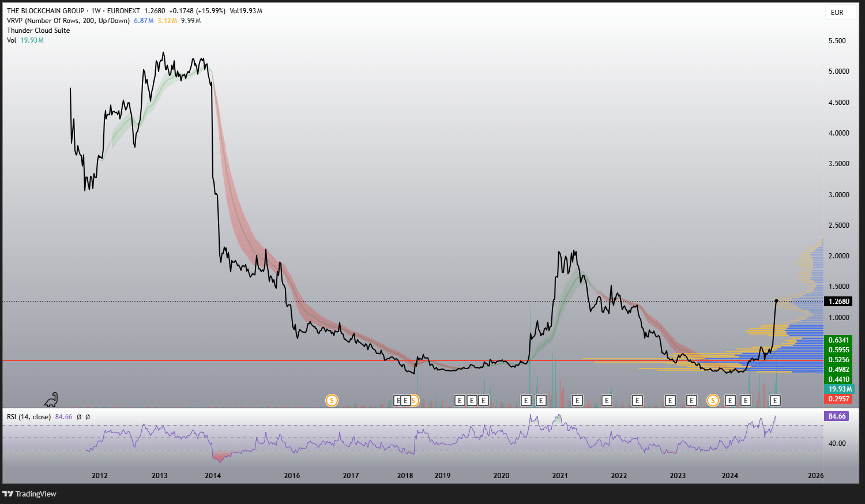Click the purple 84.66 RSI value label
865x504 pixels.
(x=837, y=416)
